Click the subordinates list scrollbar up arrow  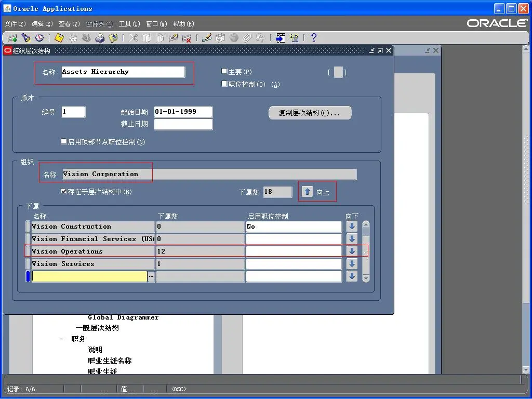click(366, 224)
